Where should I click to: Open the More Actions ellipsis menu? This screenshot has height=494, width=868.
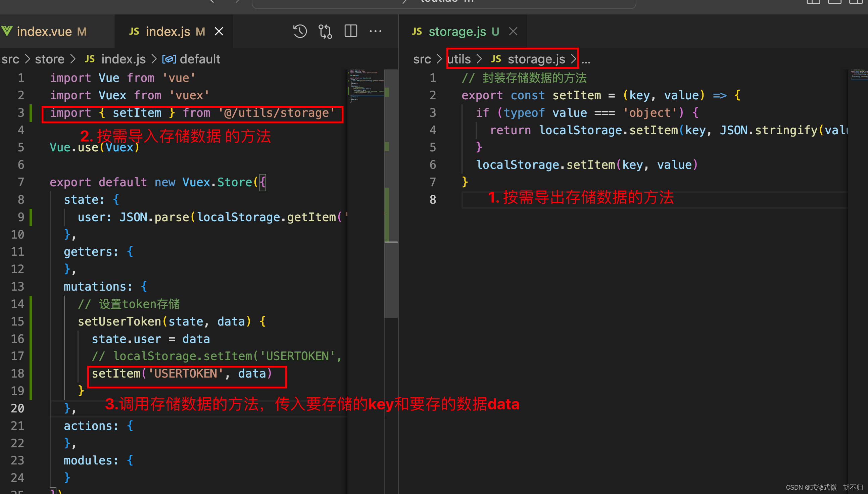(x=375, y=32)
